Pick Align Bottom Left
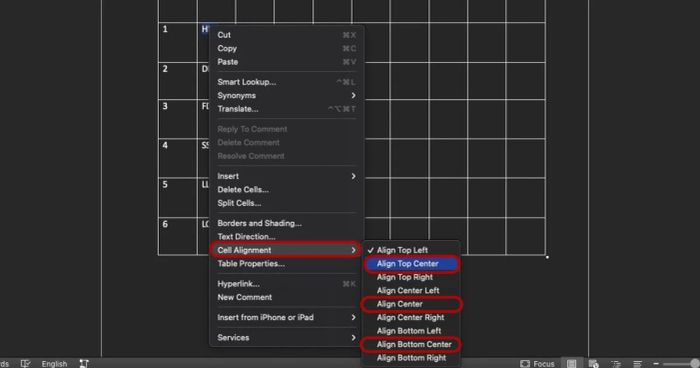700x368 pixels. [411, 330]
